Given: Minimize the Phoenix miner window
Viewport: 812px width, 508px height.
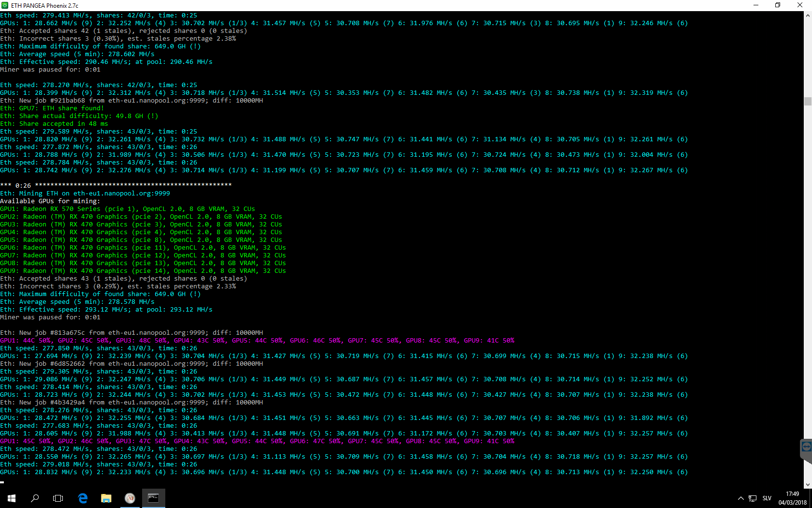Looking at the screenshot, I should [x=756, y=5].
